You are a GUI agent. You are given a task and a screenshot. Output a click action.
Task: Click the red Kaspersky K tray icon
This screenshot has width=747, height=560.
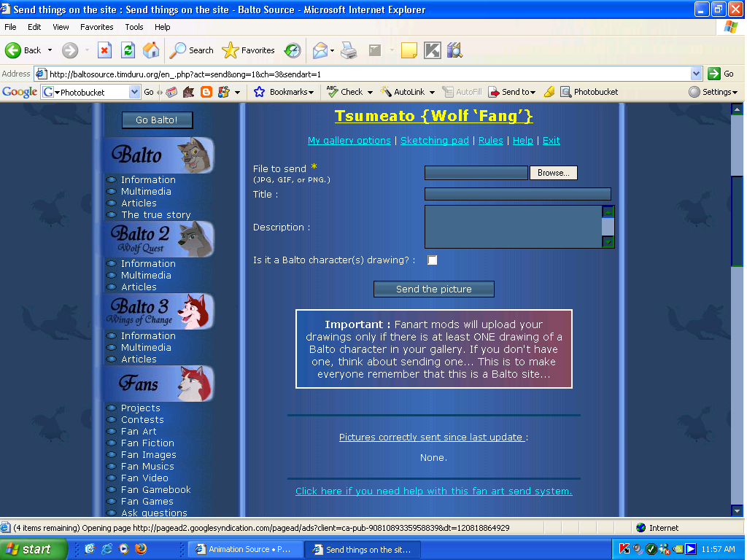coord(624,549)
